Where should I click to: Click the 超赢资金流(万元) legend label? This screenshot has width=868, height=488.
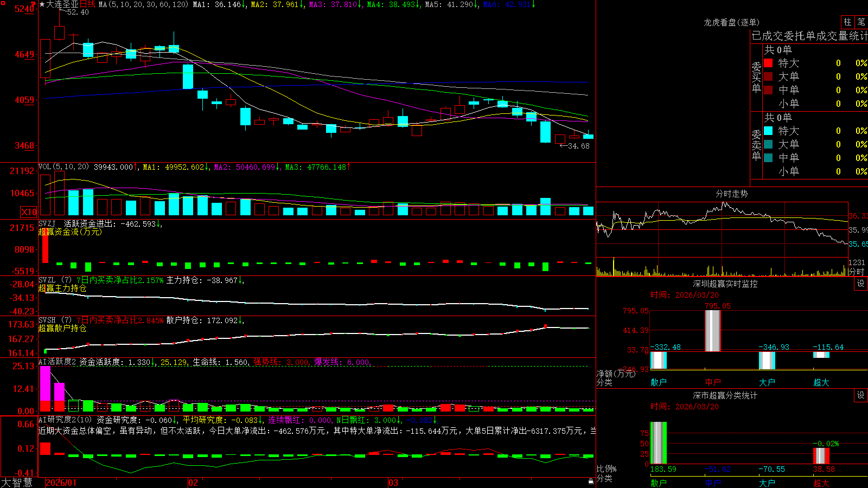70,232
